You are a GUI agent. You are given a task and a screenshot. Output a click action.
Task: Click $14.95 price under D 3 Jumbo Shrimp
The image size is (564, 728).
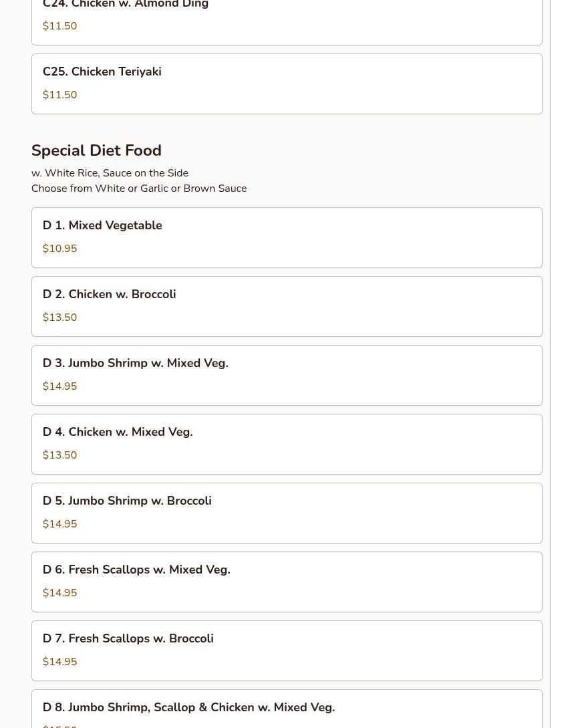click(59, 386)
